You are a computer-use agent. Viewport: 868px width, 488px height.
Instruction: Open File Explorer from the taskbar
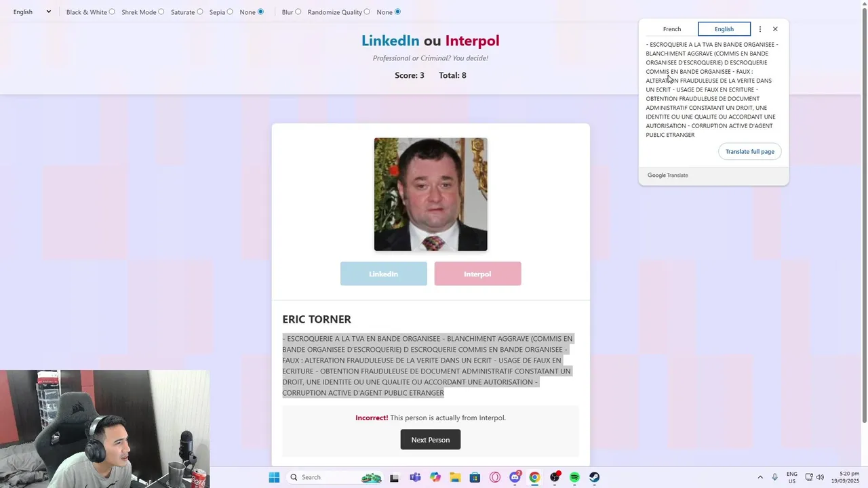pyautogui.click(x=455, y=477)
